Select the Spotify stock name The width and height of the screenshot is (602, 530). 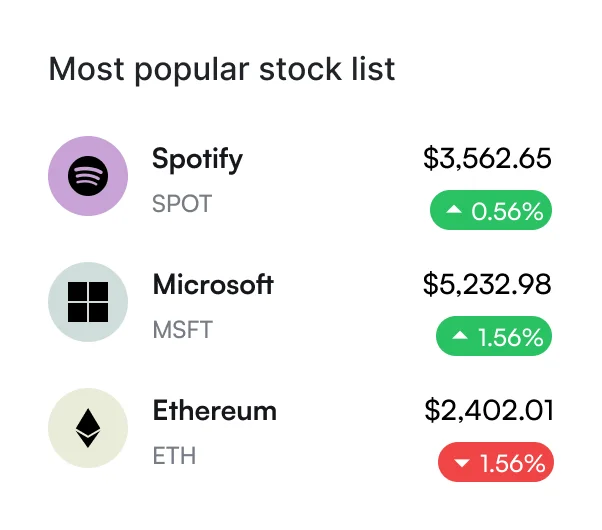point(197,158)
